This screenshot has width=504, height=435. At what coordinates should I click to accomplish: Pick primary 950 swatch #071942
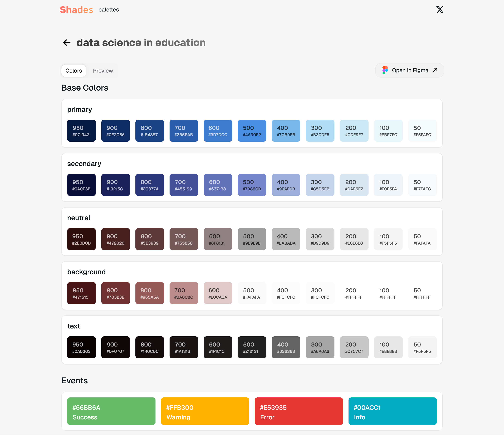[81, 131]
